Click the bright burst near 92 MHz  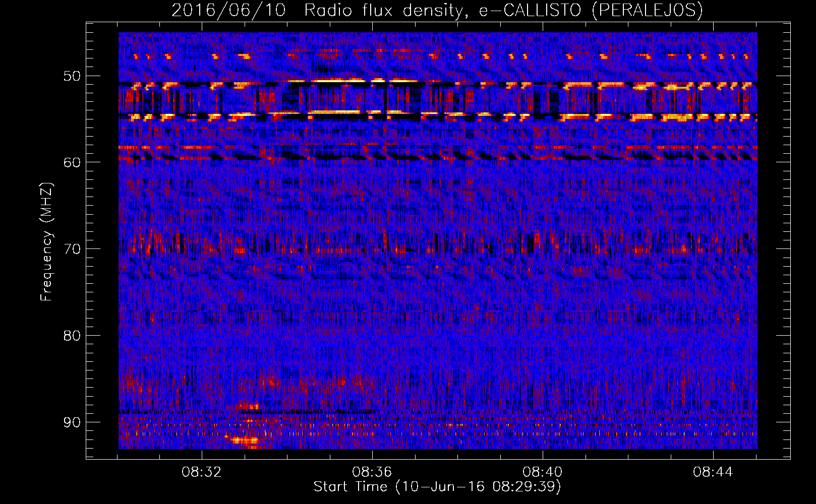[244, 440]
